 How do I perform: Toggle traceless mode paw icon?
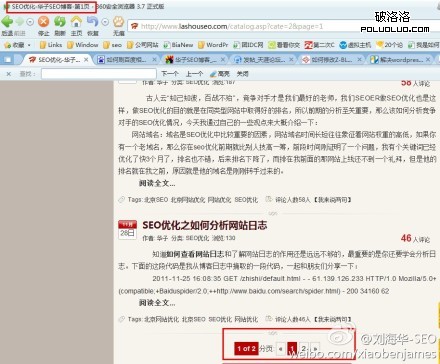click(119, 22)
